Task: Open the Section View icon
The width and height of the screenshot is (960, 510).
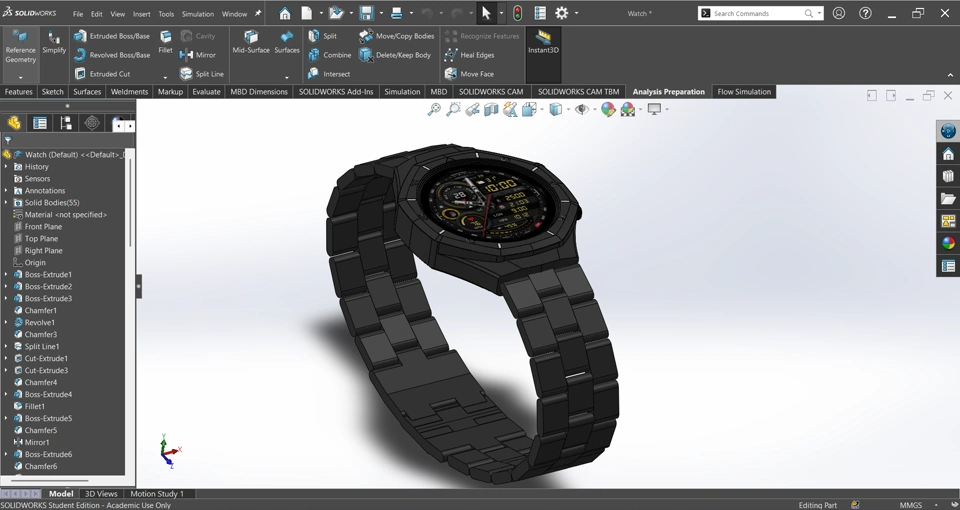Action: tap(491, 110)
